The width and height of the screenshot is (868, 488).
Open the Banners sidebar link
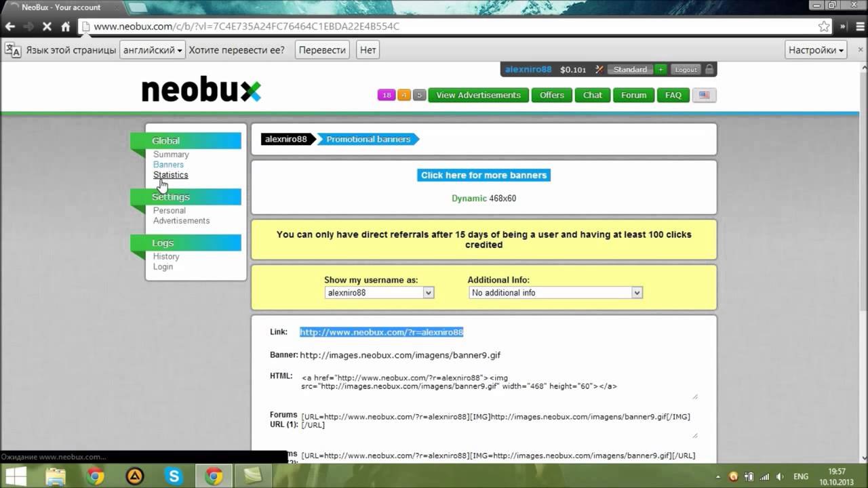click(x=168, y=165)
